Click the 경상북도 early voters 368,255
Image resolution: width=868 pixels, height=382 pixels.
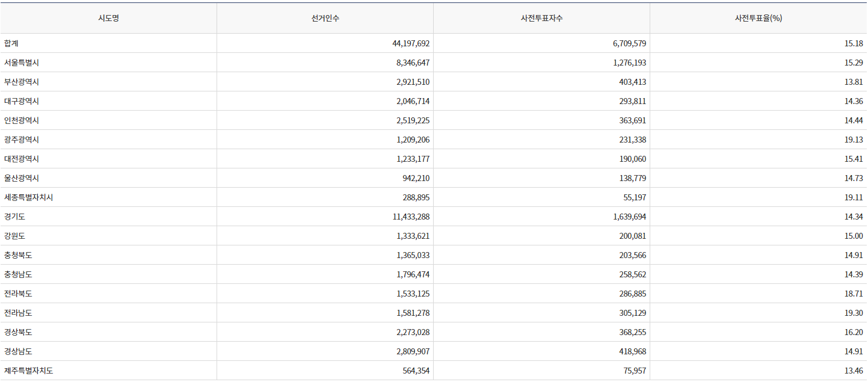[632, 332]
